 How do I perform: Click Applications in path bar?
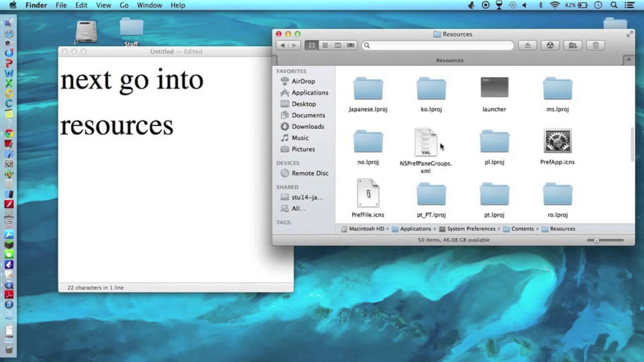click(x=412, y=229)
